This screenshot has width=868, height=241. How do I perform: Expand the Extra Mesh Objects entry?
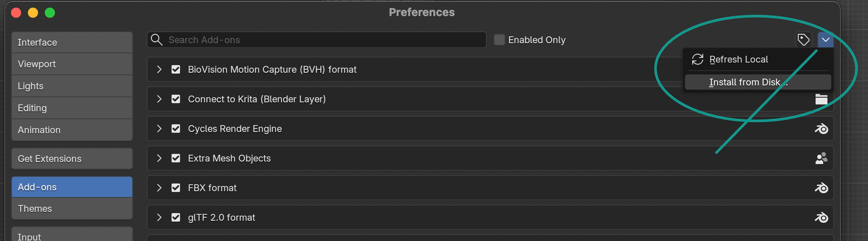159,158
